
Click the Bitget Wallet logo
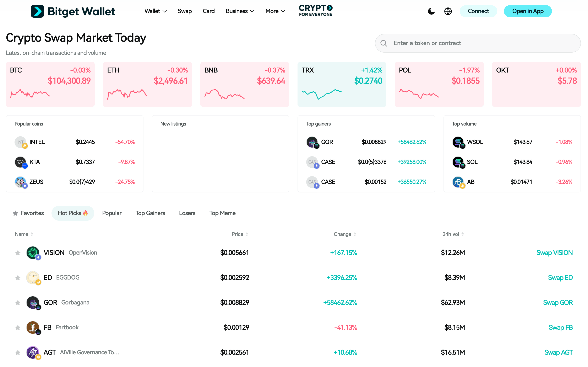(73, 11)
